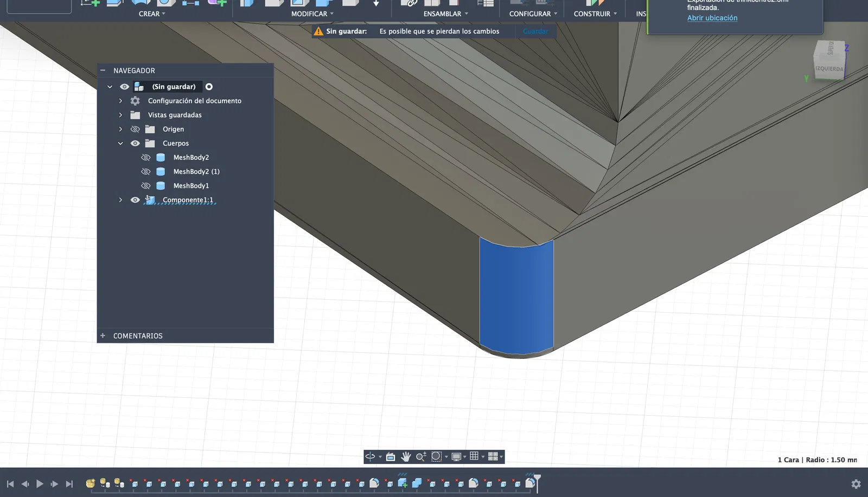Collapse the Cuerpos folder
The width and height of the screenshot is (868, 497).
coord(120,144)
